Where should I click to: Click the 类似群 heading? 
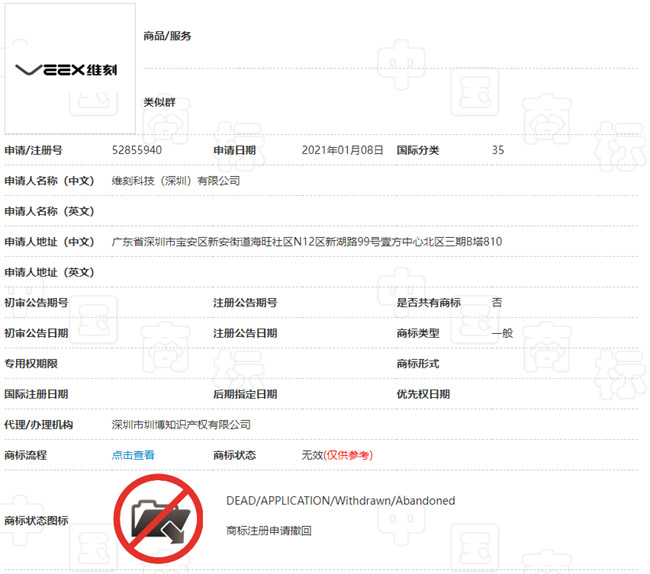(159, 102)
